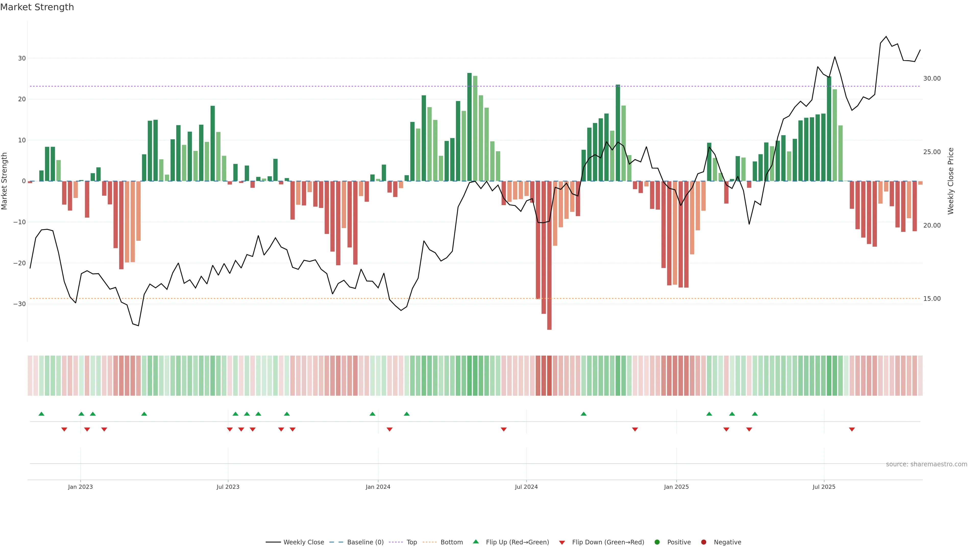Click the Weekly Close Price axis title
The height and width of the screenshot is (551, 980).
click(x=951, y=181)
